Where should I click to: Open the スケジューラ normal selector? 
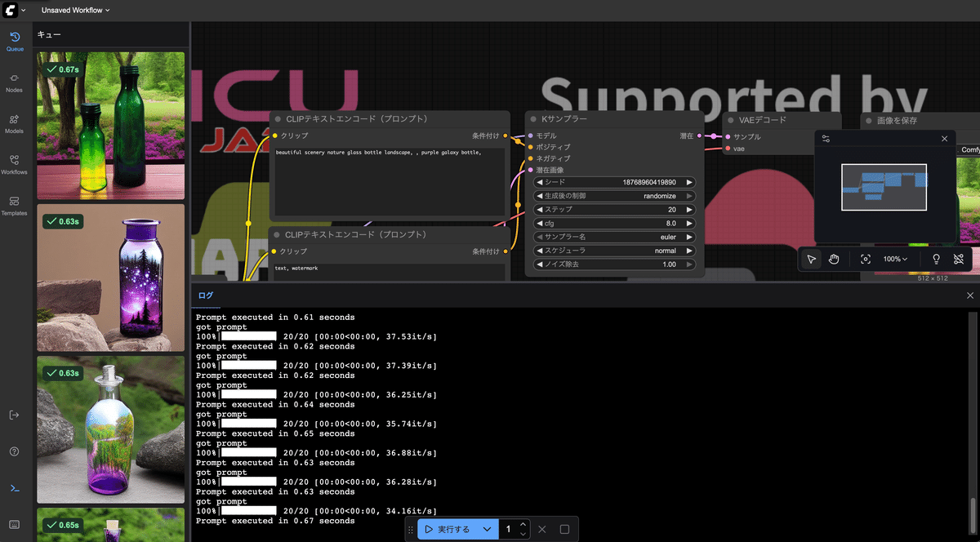614,251
